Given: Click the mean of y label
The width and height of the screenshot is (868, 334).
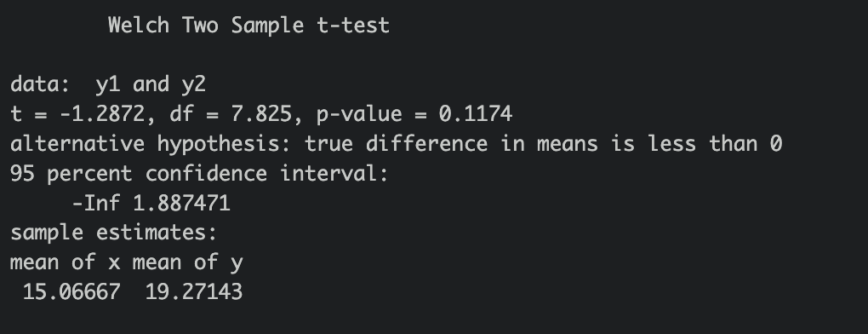Looking at the screenshot, I should pos(188,262).
